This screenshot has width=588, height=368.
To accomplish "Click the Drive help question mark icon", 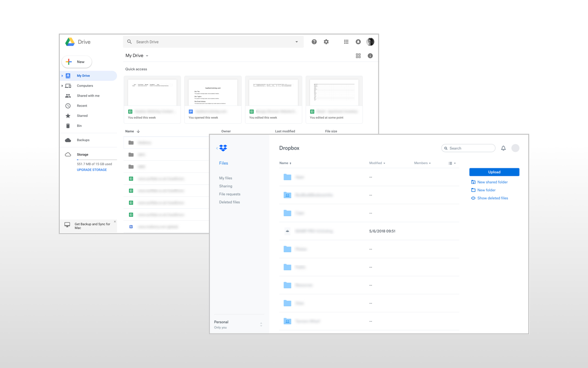I will (314, 41).
